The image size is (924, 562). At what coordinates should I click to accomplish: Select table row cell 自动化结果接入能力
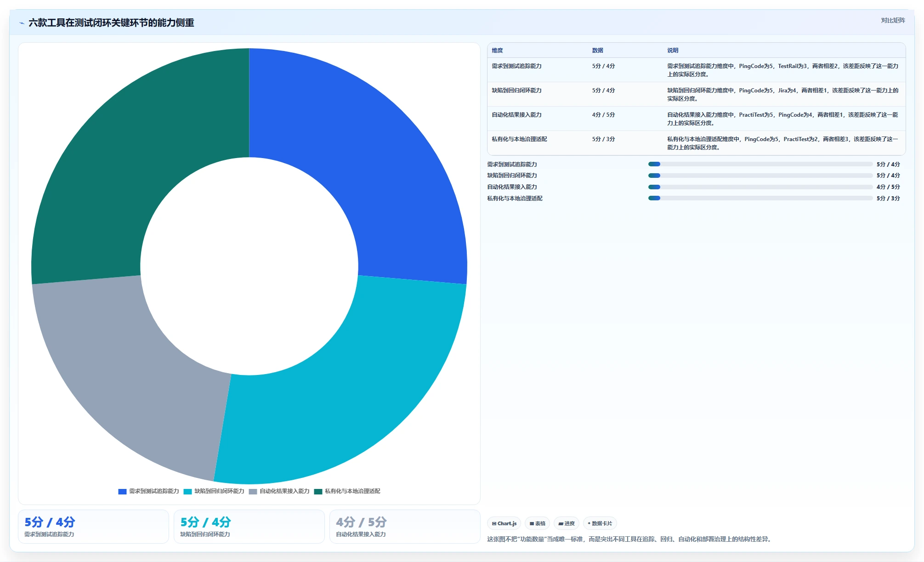(x=516, y=115)
